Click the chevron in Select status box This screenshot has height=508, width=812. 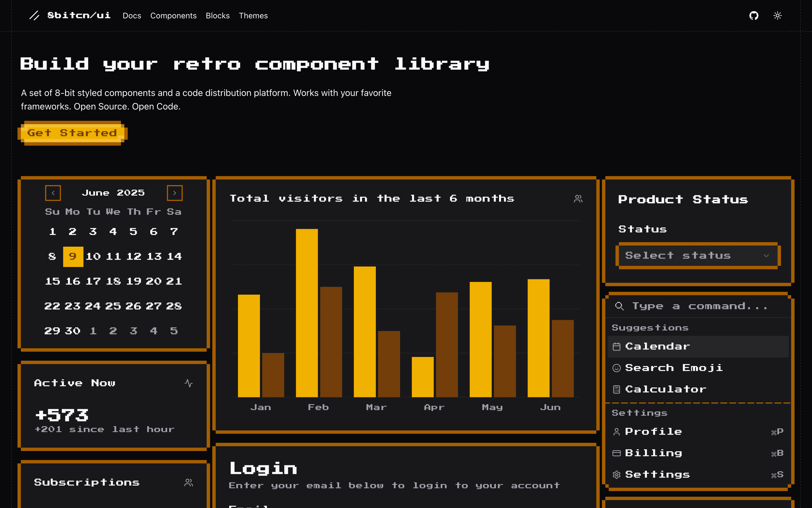pos(766,256)
